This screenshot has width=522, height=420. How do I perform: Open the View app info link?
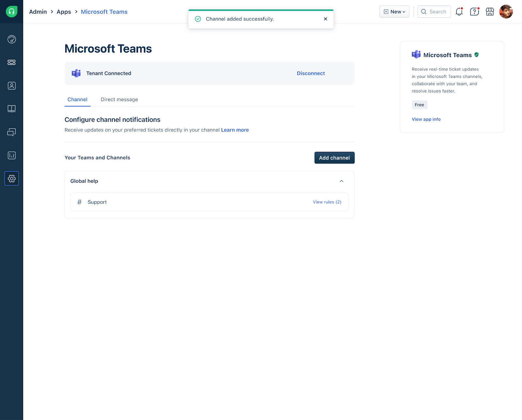(x=426, y=119)
